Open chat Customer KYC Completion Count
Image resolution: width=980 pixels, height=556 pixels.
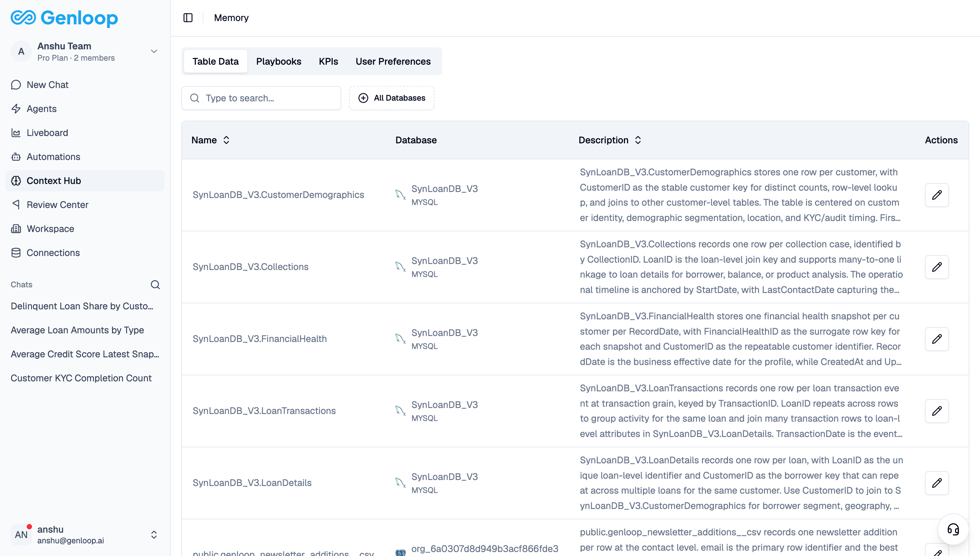point(81,378)
